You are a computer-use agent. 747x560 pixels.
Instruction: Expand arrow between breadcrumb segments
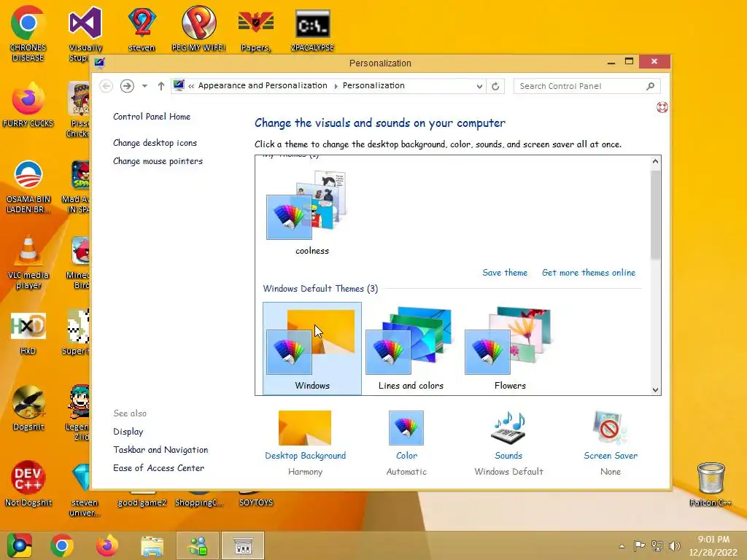click(x=336, y=86)
